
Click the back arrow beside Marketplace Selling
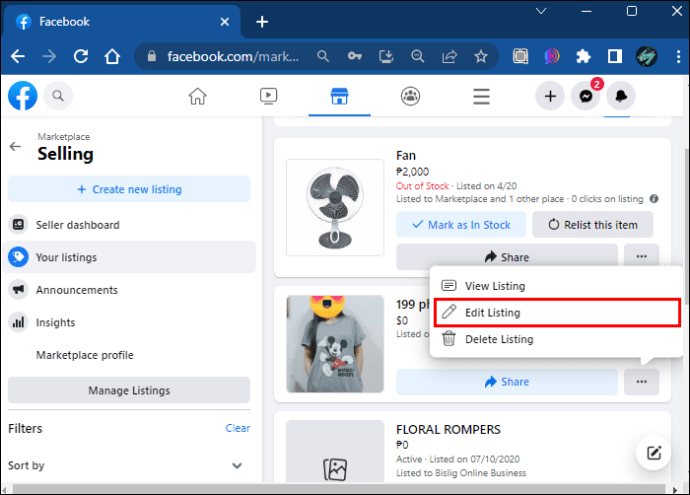pyautogui.click(x=15, y=147)
